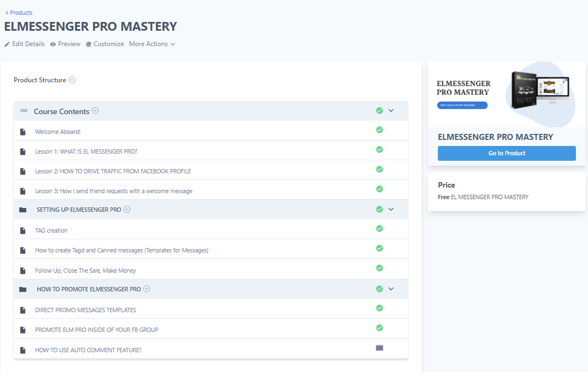Open Lesson 3 friend requests lesson
This screenshot has height=372, width=588.
(113, 191)
